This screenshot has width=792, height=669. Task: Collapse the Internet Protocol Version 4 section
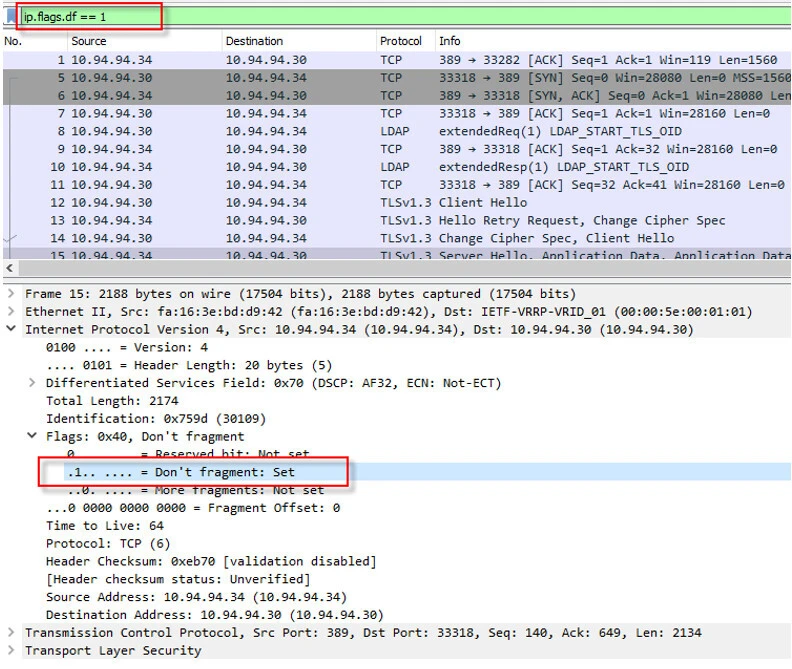tap(11, 330)
